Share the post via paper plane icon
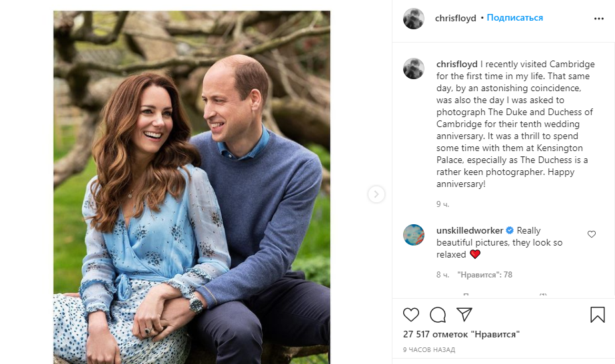This screenshot has width=615, height=364. pyautogui.click(x=464, y=314)
